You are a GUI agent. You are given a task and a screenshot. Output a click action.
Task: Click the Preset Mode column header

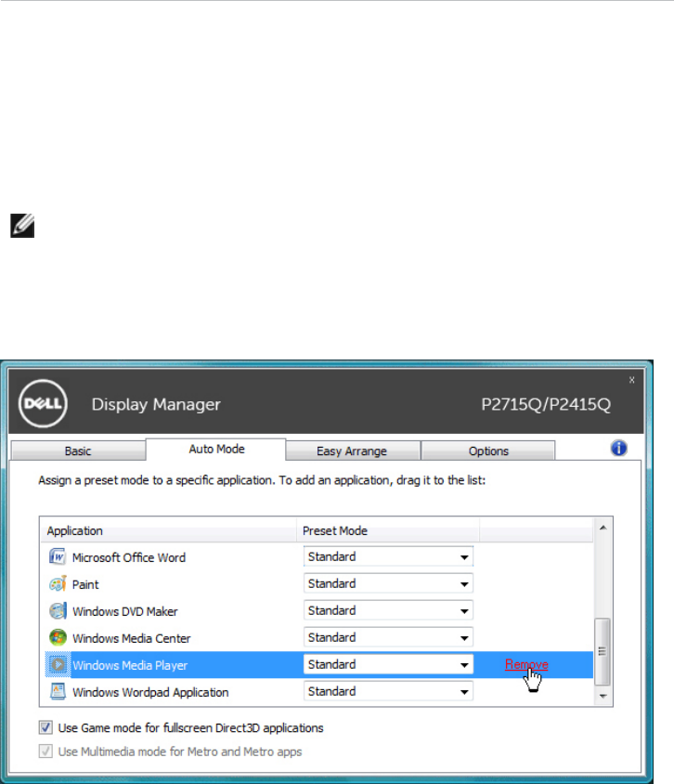[x=388, y=530]
